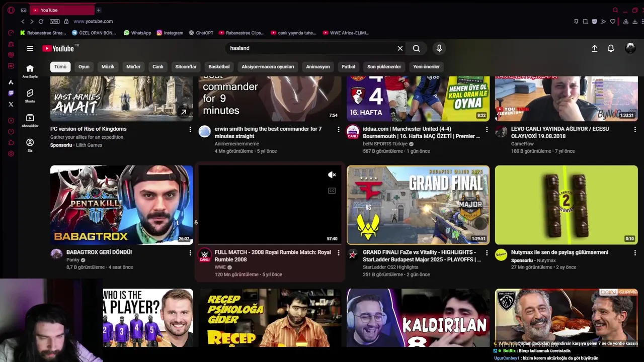Select the Animasyon filter chip
The image size is (644, 362).
pos(318,66)
